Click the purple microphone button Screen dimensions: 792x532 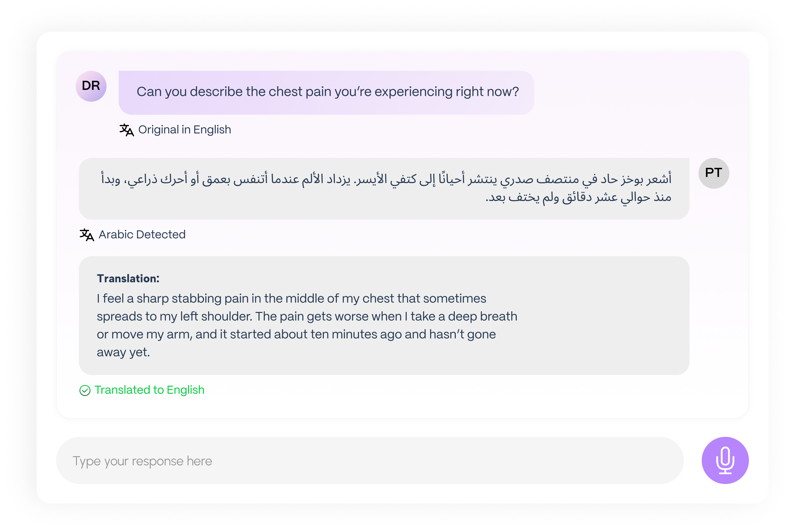pos(725,460)
